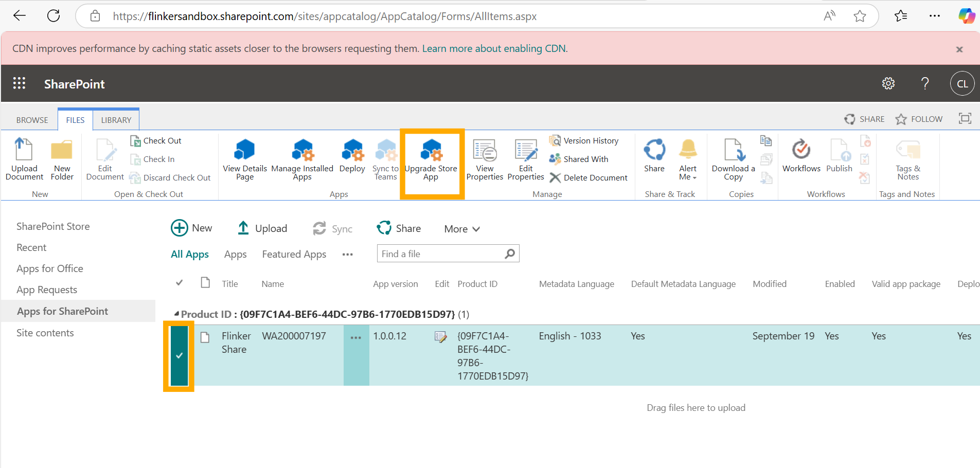Open the help question mark
This screenshot has width=980, height=468.
(x=925, y=83)
